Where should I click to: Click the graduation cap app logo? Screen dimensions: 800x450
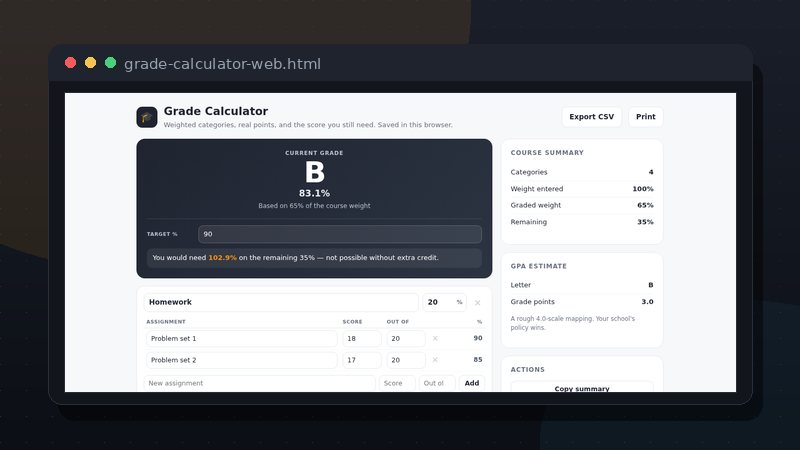click(146, 117)
